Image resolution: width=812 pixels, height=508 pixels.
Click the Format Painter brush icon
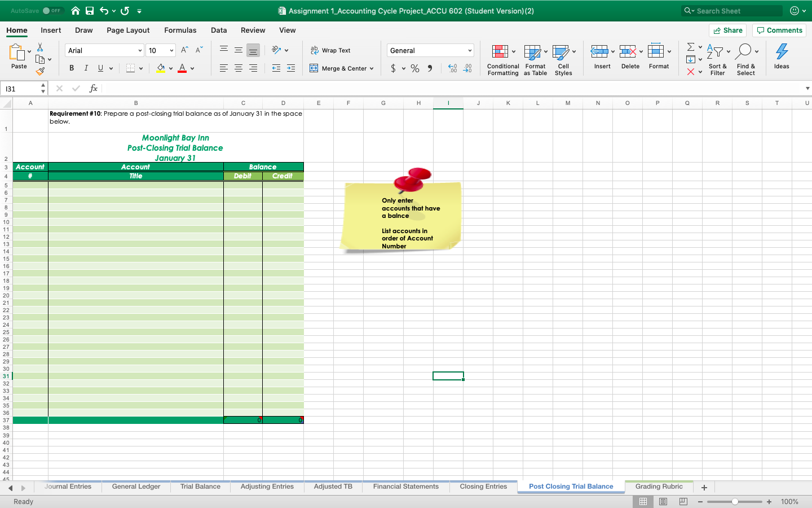coord(40,71)
